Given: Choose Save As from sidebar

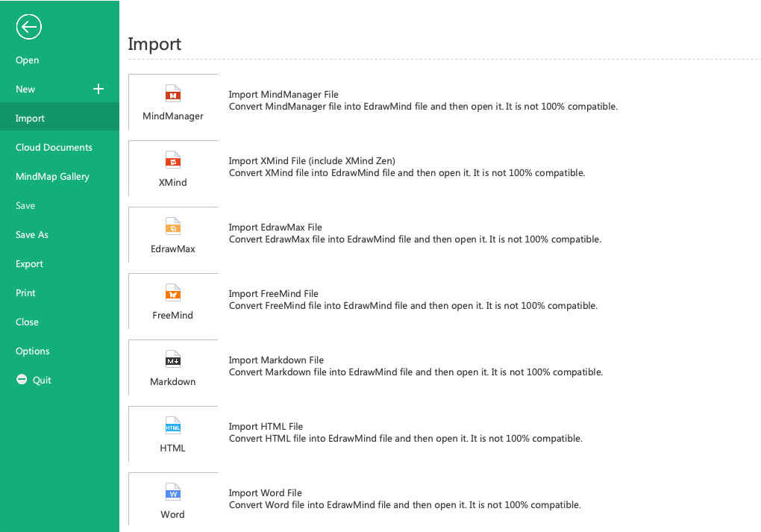Looking at the screenshot, I should point(32,235).
